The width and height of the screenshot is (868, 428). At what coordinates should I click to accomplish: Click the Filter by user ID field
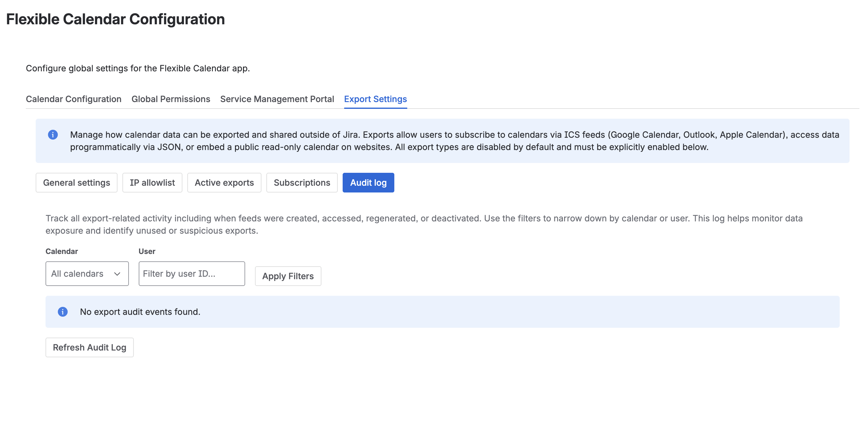click(191, 273)
